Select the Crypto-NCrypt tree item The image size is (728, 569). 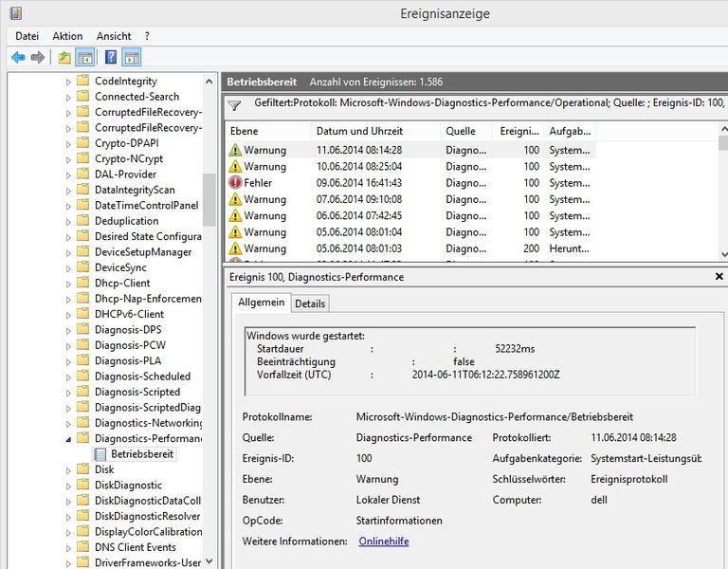[x=129, y=158]
